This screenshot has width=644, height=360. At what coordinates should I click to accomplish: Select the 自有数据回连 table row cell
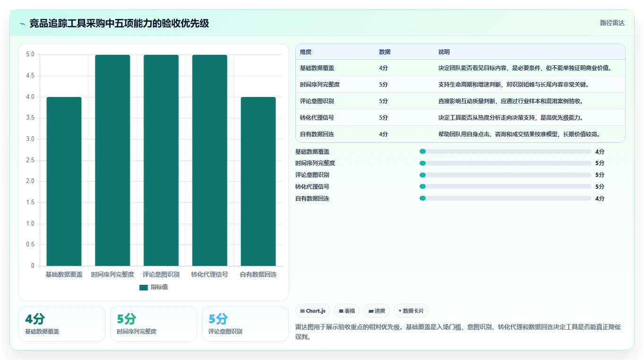[317, 134]
